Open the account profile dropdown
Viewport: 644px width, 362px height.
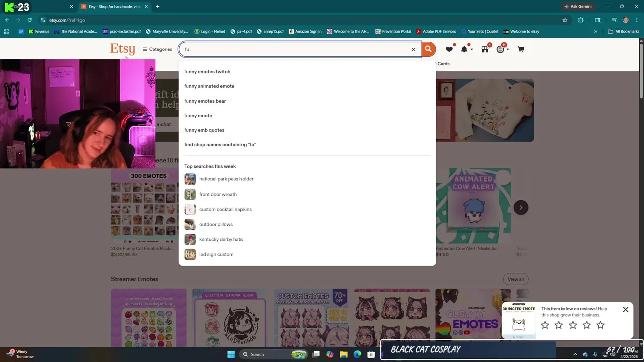[x=502, y=49]
